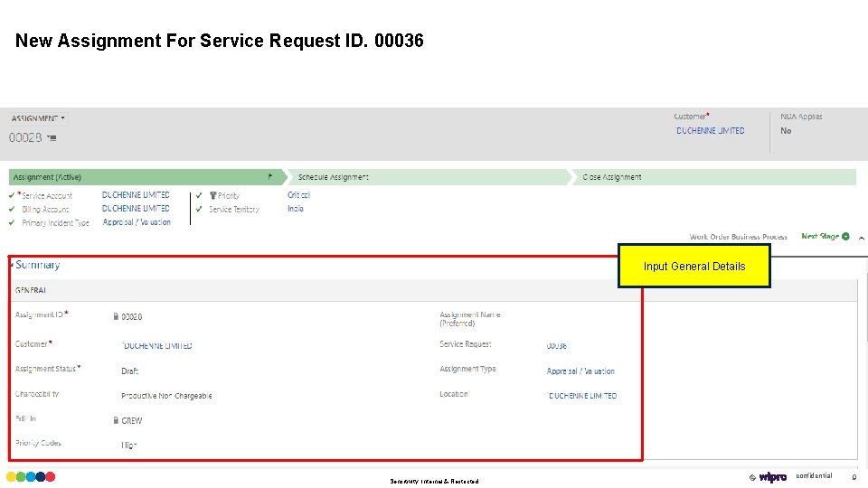Collapse the business process bar chevron
The image size is (868, 488).
[x=862, y=238]
